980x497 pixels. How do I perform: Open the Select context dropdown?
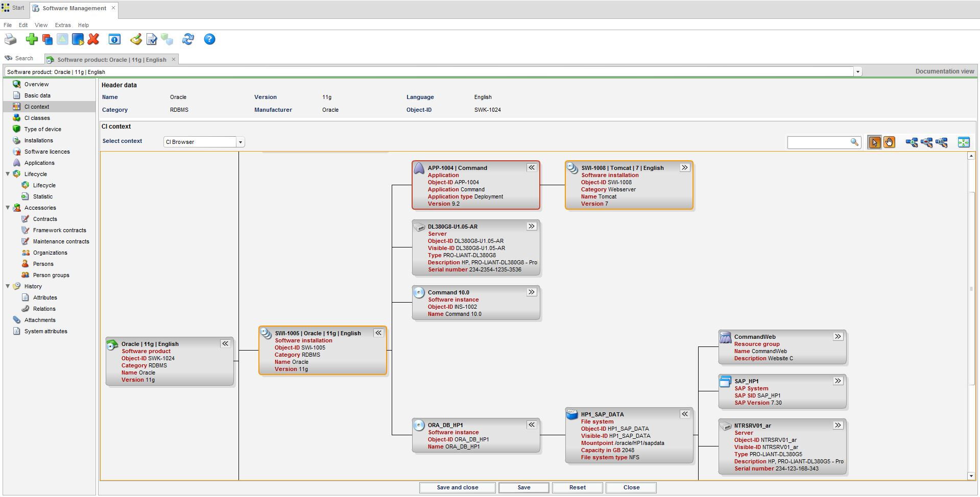(x=240, y=142)
